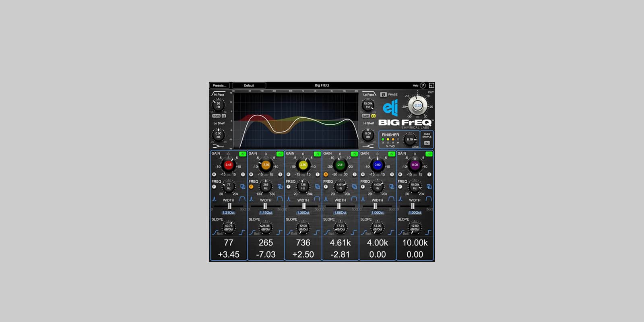Click the OUT level knob showing -2.25

[x=418, y=105]
